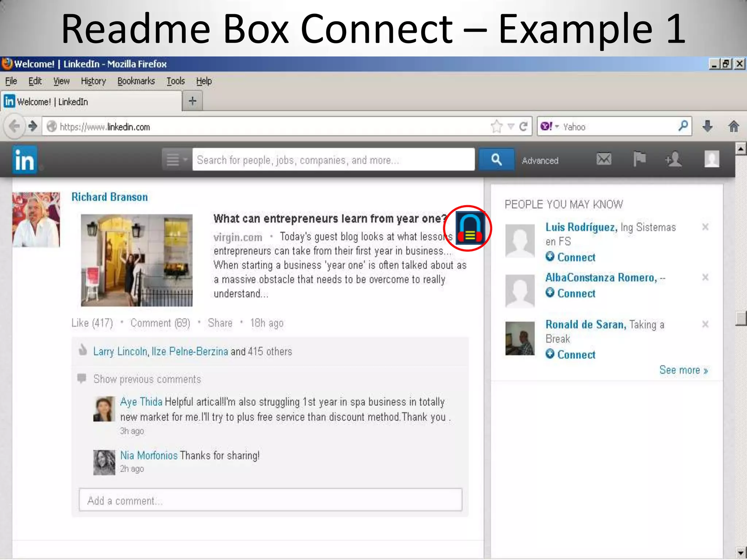Dismiss Luis Rodríguez suggestion with X

pos(705,227)
